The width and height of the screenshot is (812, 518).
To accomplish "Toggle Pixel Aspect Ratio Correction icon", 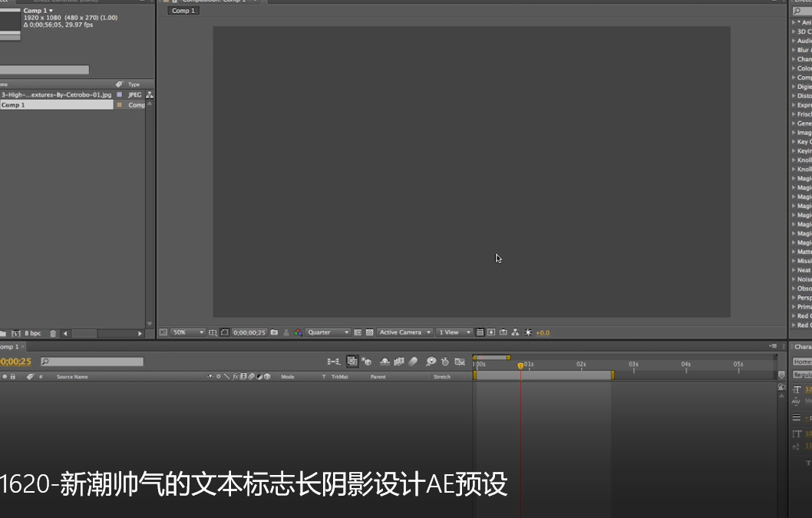I will click(x=480, y=332).
